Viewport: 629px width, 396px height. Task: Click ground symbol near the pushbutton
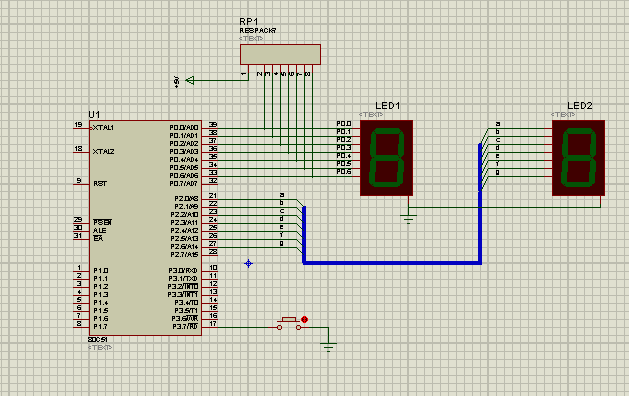[329, 347]
